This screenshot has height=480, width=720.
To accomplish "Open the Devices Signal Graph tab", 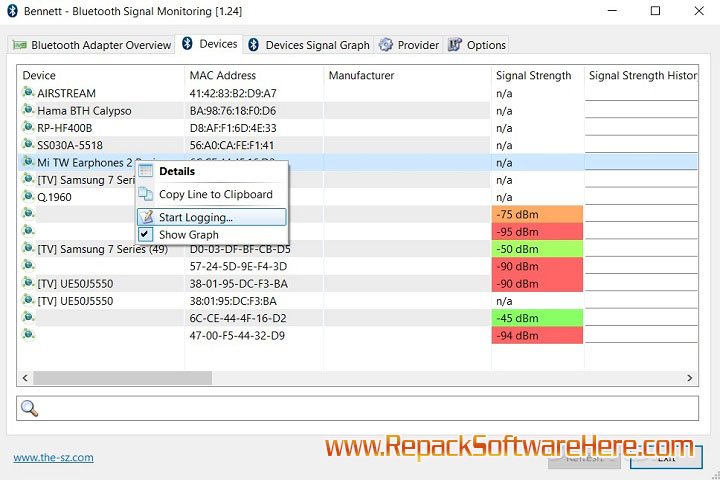I will point(309,45).
